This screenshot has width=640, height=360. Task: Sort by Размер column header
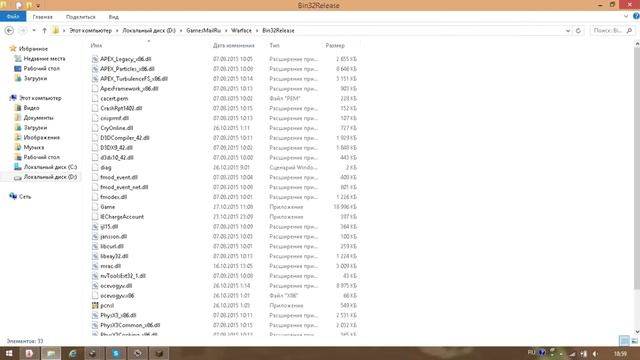(335, 46)
